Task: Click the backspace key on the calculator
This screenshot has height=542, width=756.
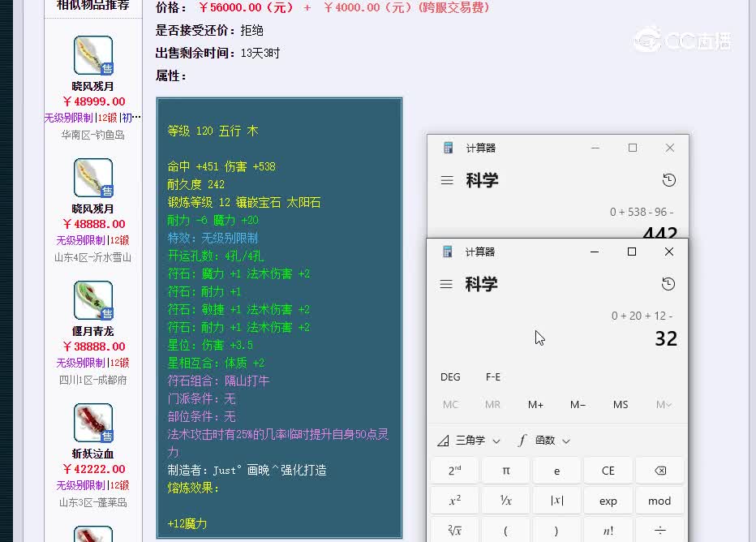Action: 660,471
